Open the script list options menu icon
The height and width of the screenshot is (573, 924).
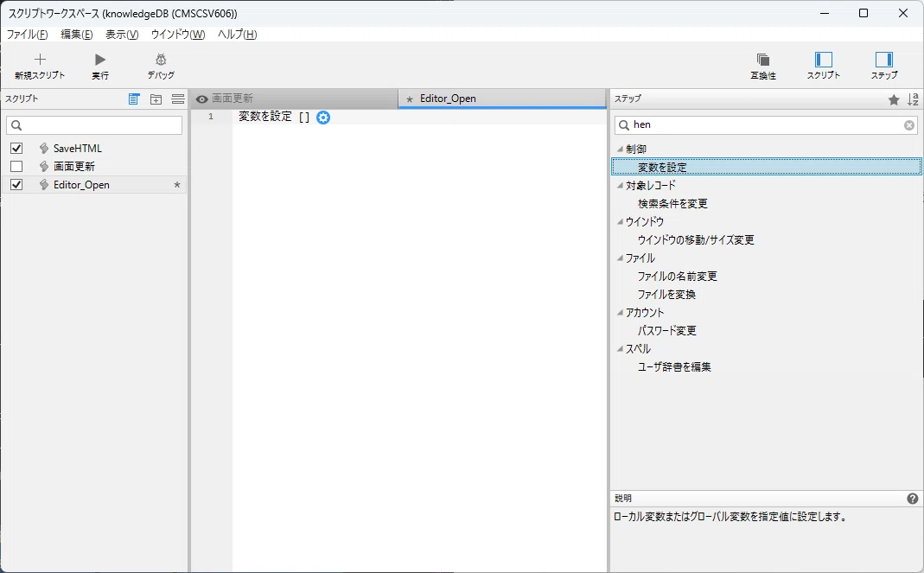pos(178,99)
